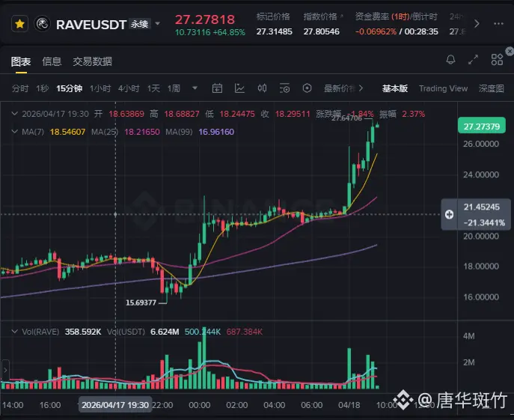Switch to the 图表 tab
The image size is (514, 420).
point(21,61)
